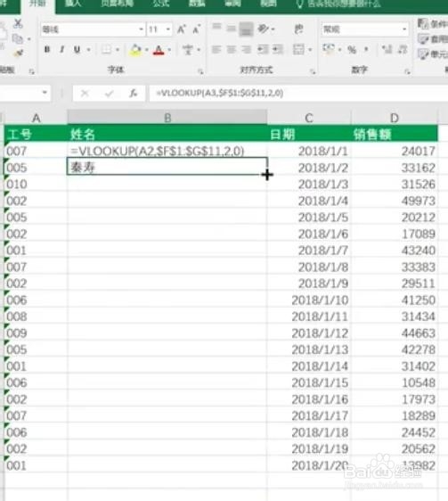Click the Orientation text rotation icon
The width and height of the screenshot is (448, 501).
[263, 29]
